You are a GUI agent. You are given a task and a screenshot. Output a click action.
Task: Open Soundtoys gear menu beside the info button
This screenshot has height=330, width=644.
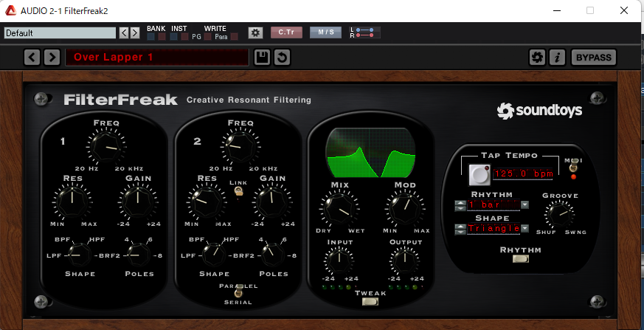(537, 57)
